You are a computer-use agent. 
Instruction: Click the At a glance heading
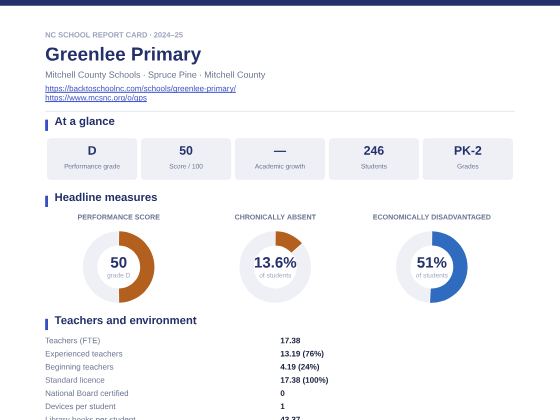(x=84, y=121)
